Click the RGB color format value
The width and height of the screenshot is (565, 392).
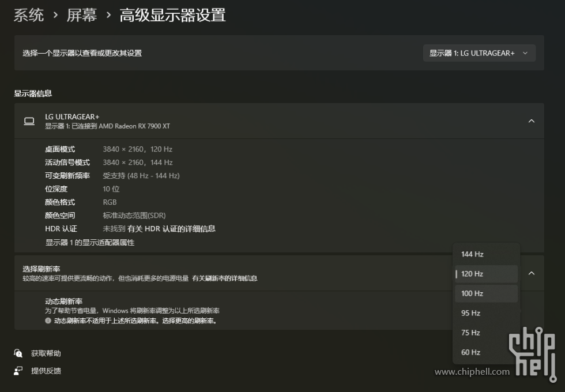[110, 202]
